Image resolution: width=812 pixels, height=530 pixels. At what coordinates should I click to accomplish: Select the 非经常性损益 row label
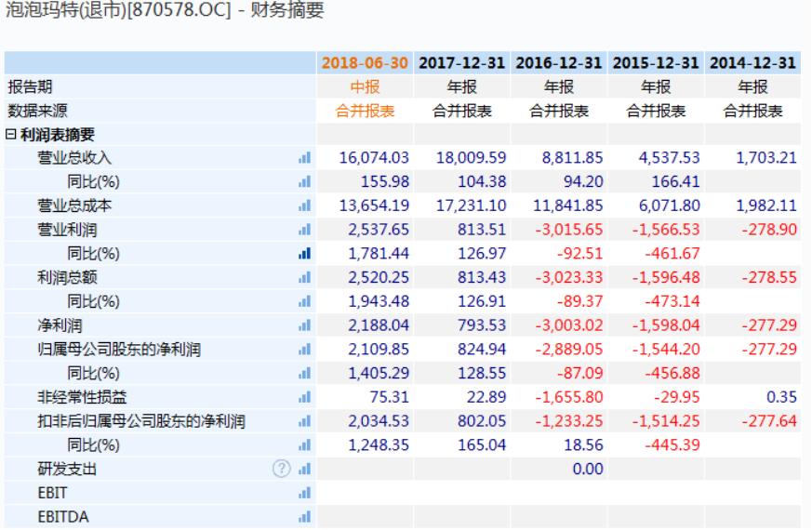tap(82, 397)
